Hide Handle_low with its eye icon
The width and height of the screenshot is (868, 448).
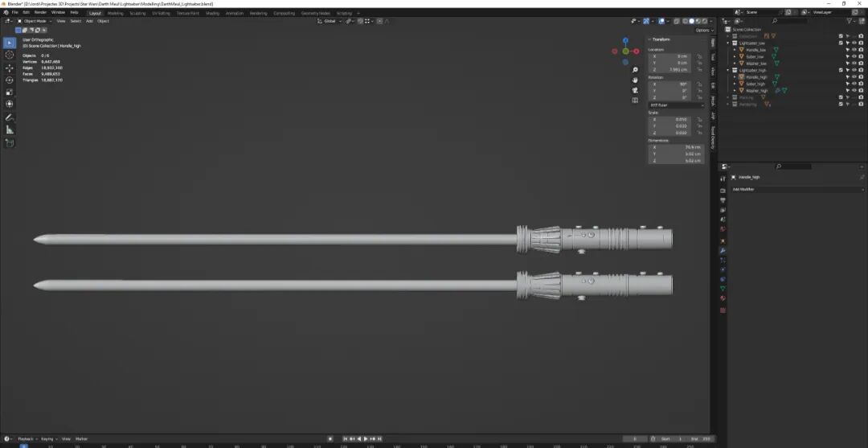pos(854,49)
